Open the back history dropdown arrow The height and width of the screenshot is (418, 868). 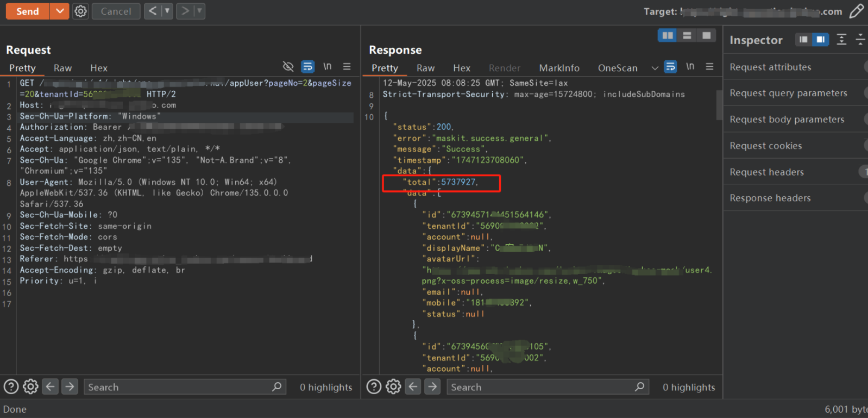(x=167, y=11)
